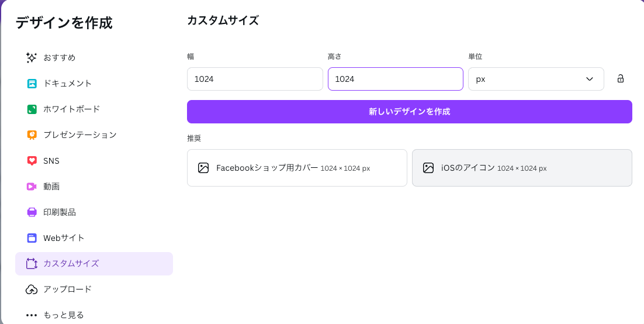Click the アップロード cloud icon
This screenshot has height=324, width=644.
coord(32,289)
